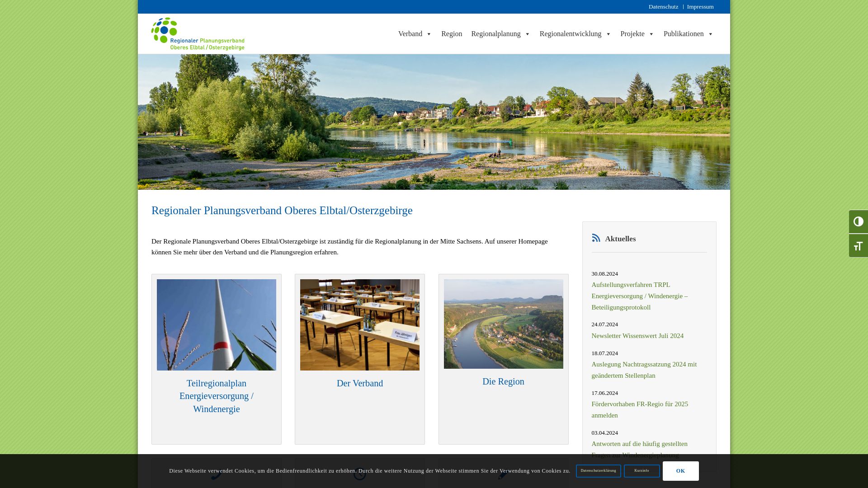Open the Windenergieplanung FAQ answers link
This screenshot has width=868, height=488.
coord(640,449)
